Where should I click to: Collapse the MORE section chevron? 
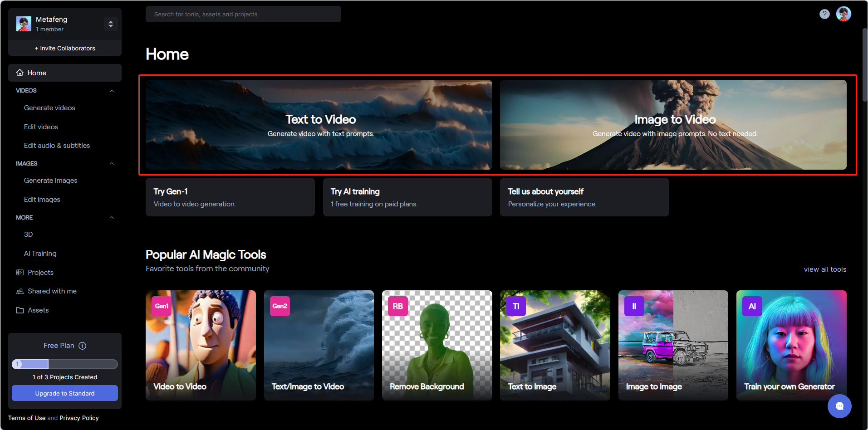tap(112, 218)
